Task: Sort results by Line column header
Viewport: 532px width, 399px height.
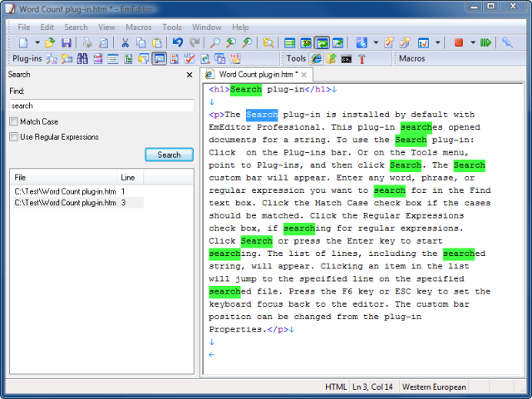Action: [130, 177]
